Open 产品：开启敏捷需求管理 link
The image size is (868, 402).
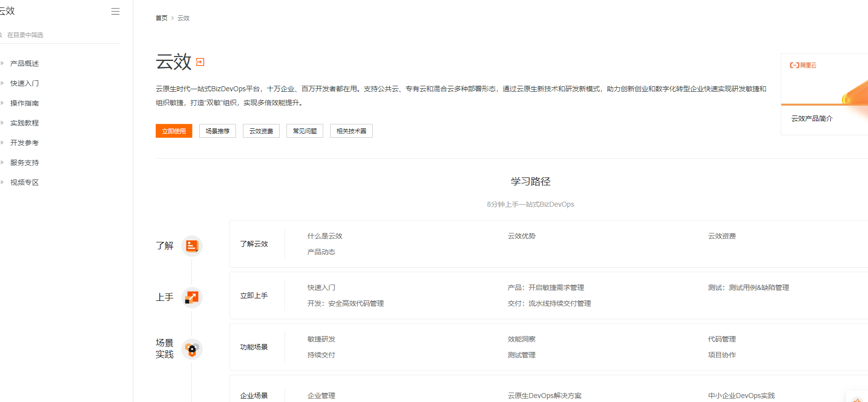(546, 287)
